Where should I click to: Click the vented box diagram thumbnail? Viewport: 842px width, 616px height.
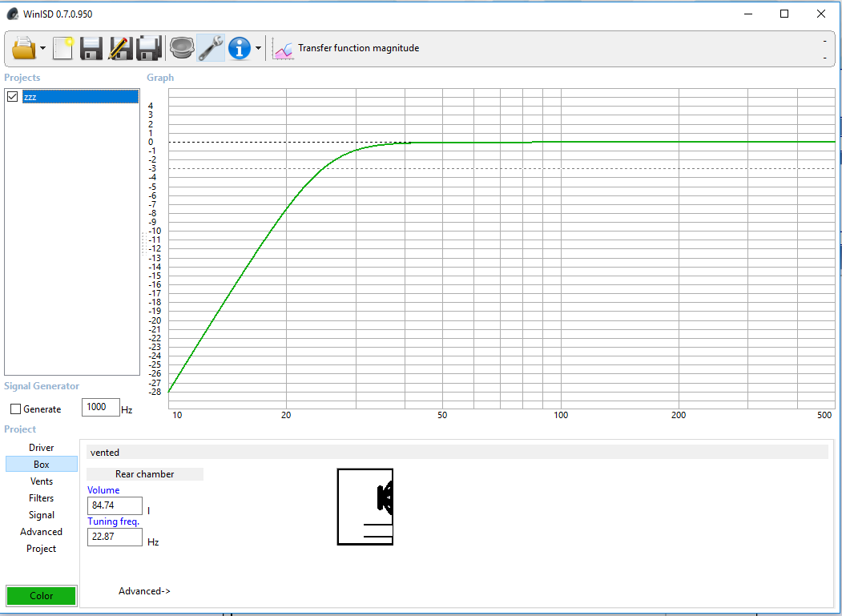[365, 506]
